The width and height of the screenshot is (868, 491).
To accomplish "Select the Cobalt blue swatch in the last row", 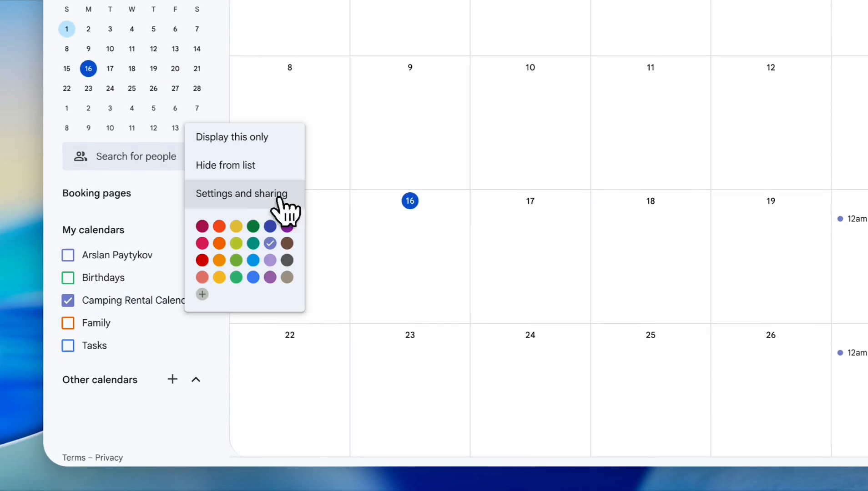I will click(x=253, y=277).
